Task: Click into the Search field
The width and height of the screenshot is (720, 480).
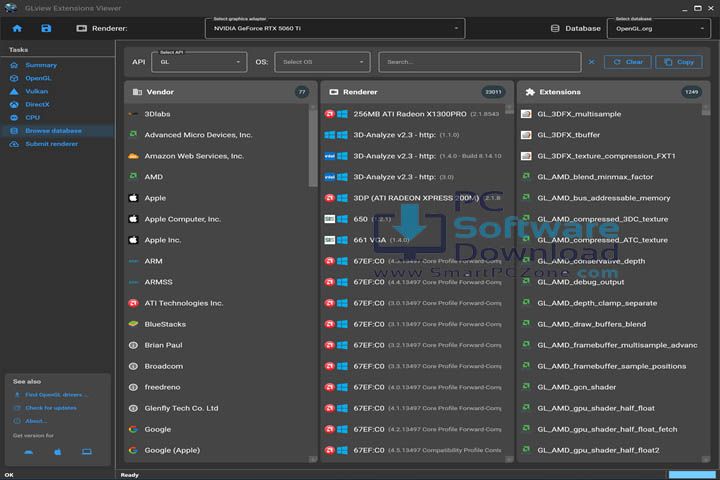Action: click(x=480, y=62)
